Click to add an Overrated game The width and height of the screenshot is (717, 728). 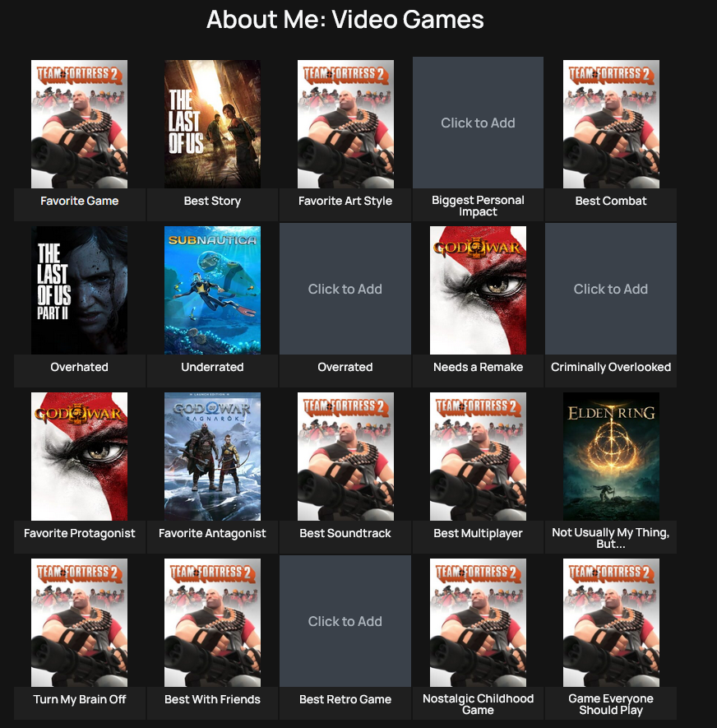tap(345, 289)
